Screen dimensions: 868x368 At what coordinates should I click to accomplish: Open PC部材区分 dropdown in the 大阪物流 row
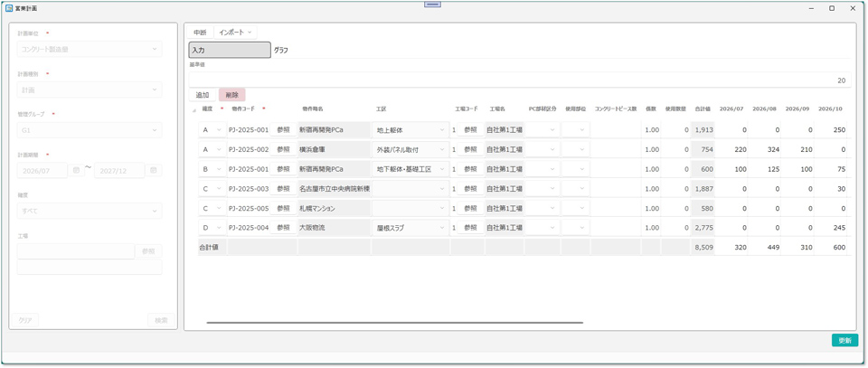tap(542, 228)
